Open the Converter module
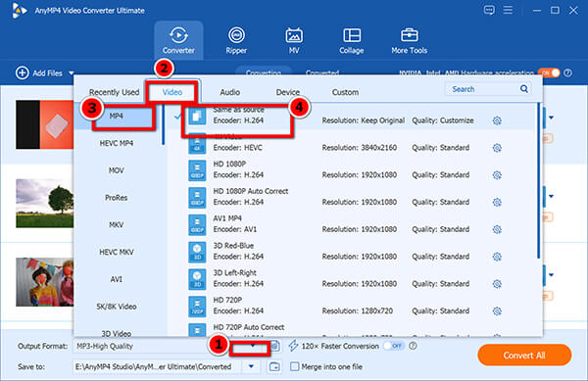Screen dimensions: 588x381 pyautogui.click(x=178, y=40)
